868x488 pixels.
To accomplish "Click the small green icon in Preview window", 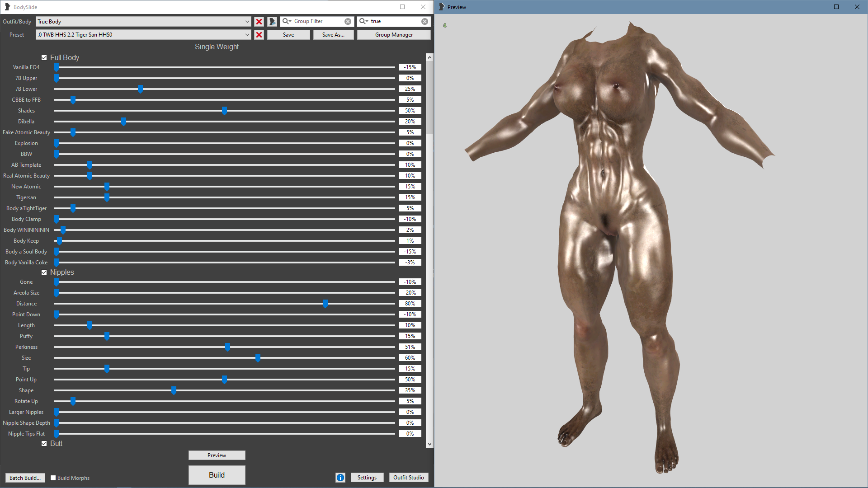I will coord(445,25).
